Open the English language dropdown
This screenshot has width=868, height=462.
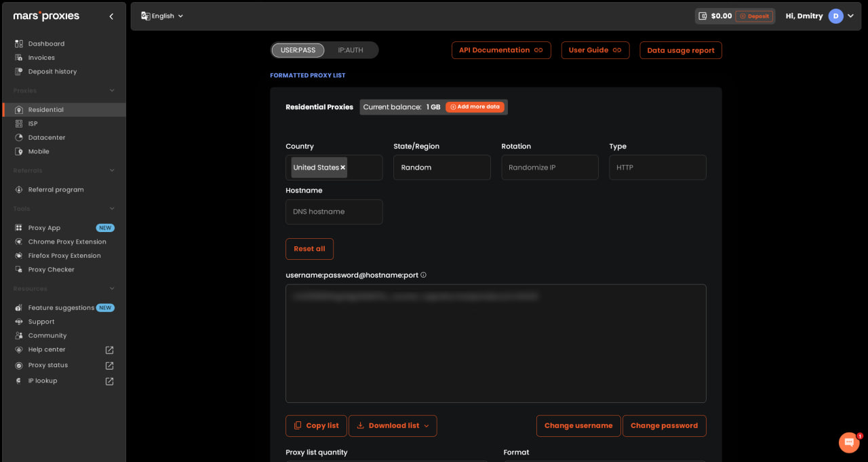pyautogui.click(x=162, y=16)
